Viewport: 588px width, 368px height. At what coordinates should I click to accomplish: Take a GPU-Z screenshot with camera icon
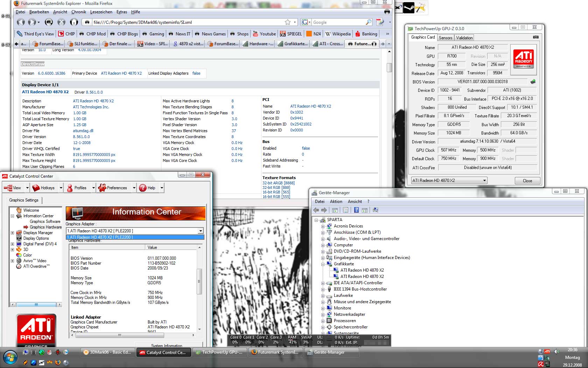(x=536, y=37)
